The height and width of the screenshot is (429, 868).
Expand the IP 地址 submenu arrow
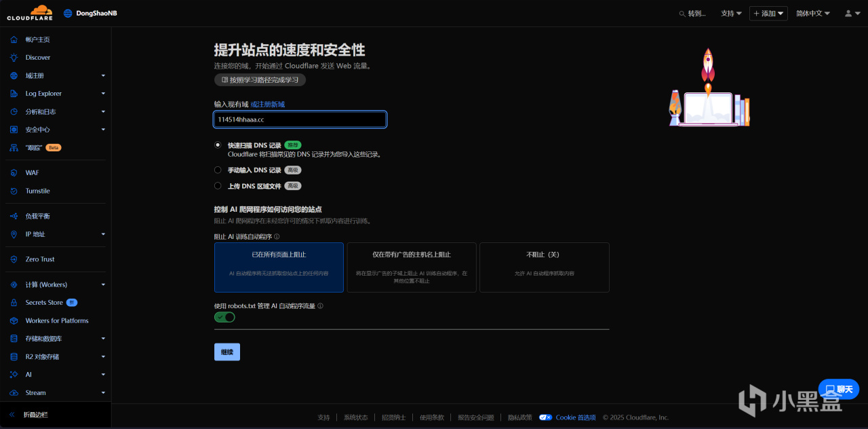point(103,234)
